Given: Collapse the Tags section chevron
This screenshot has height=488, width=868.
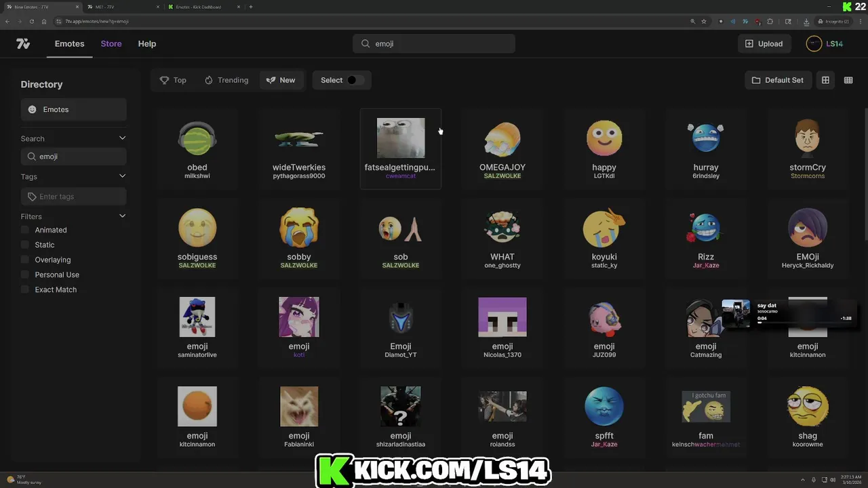Looking at the screenshot, I should 122,176.
